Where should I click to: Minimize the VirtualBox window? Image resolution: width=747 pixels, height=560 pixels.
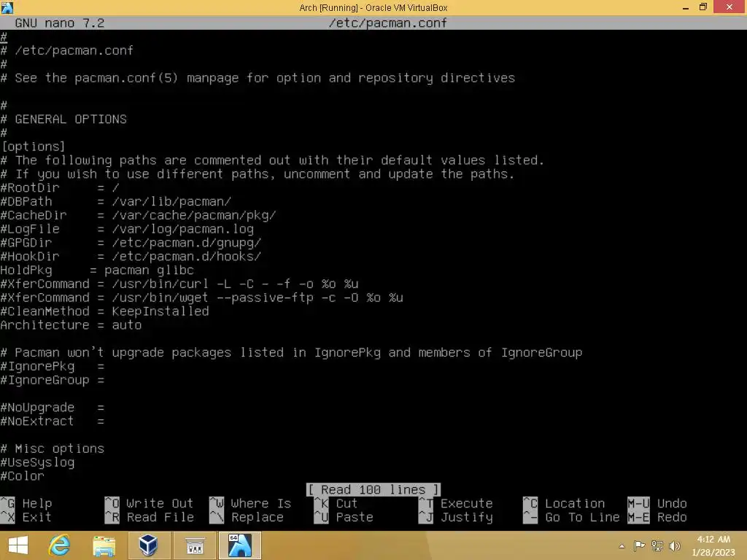[x=686, y=7]
